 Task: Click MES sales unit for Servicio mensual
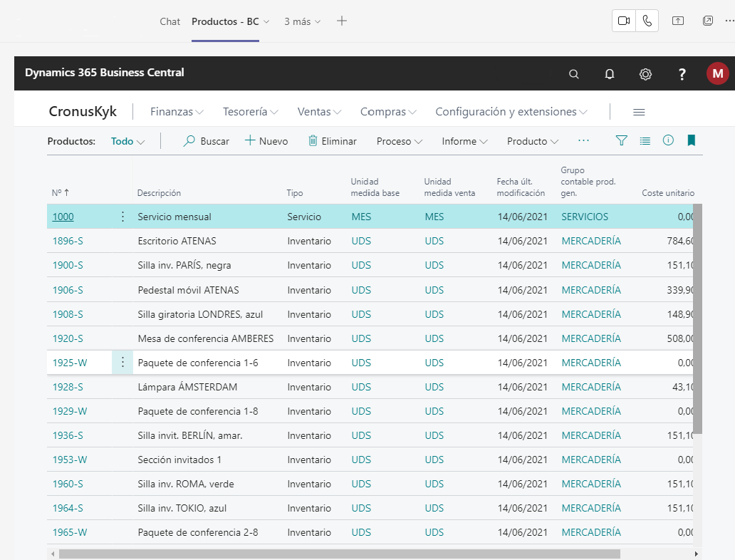point(434,217)
